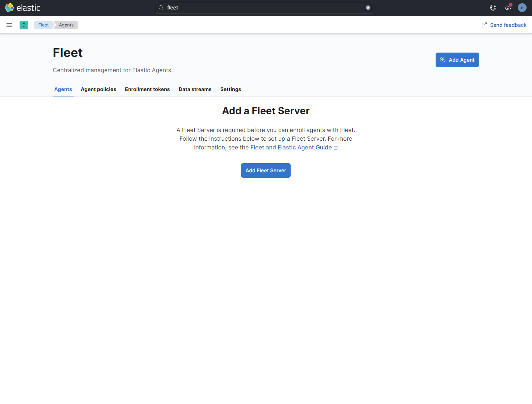Screen dimensions: 532x404
Task: Clear the search field text
Action: pyautogui.click(x=368, y=8)
